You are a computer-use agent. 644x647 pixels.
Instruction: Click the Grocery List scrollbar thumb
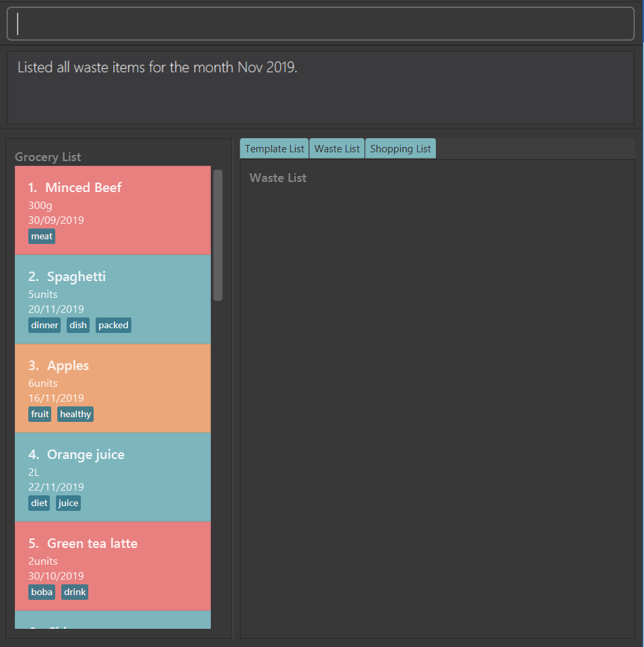coord(218,235)
